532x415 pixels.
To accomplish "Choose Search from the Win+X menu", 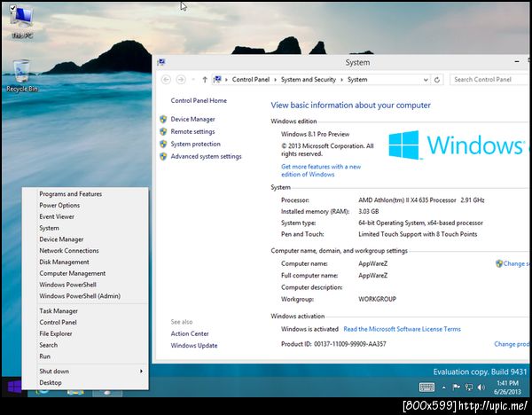I will point(85,345).
